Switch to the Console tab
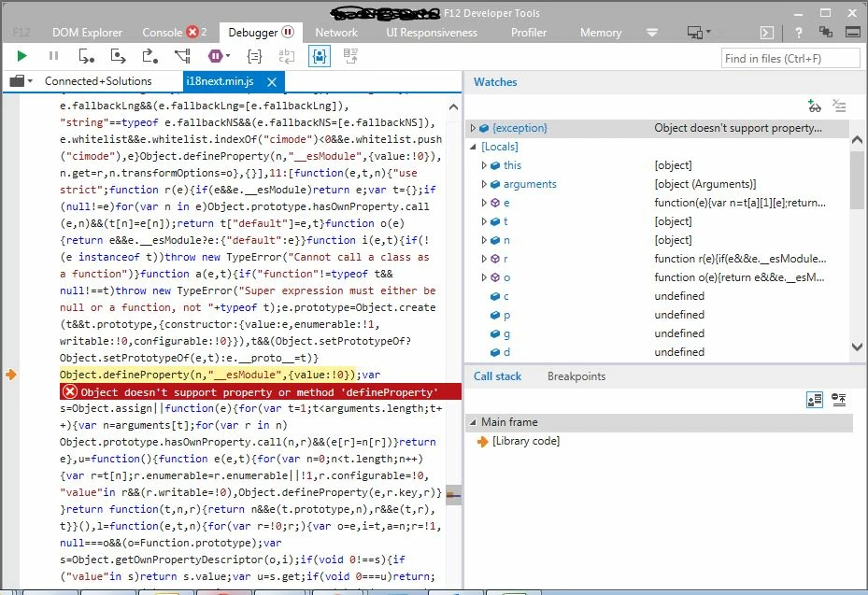The height and width of the screenshot is (595, 868). click(x=163, y=33)
